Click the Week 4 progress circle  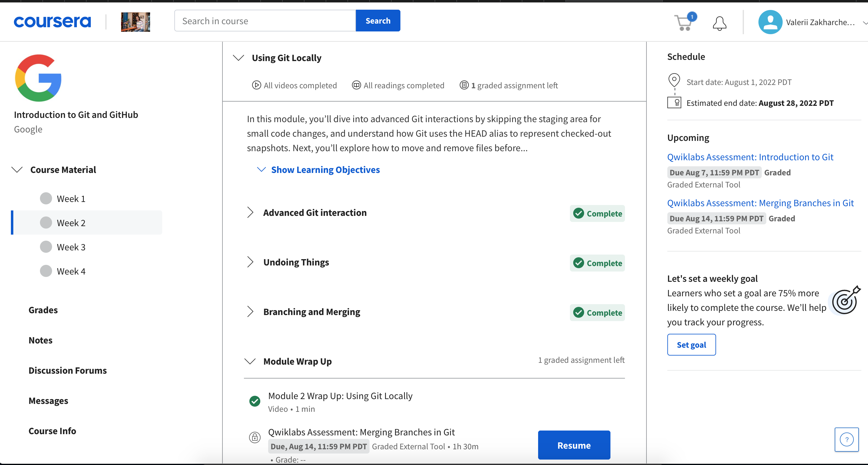(46, 271)
